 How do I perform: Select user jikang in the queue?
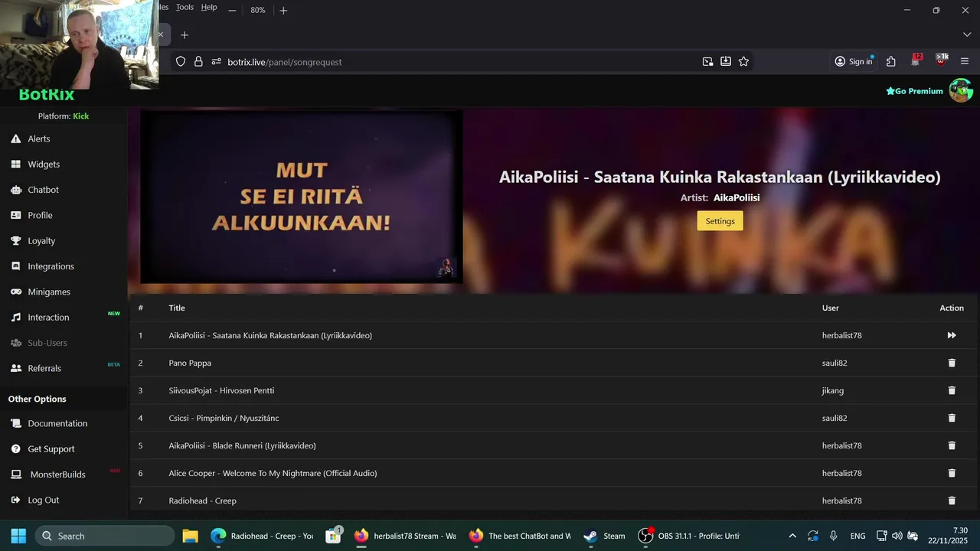point(833,390)
